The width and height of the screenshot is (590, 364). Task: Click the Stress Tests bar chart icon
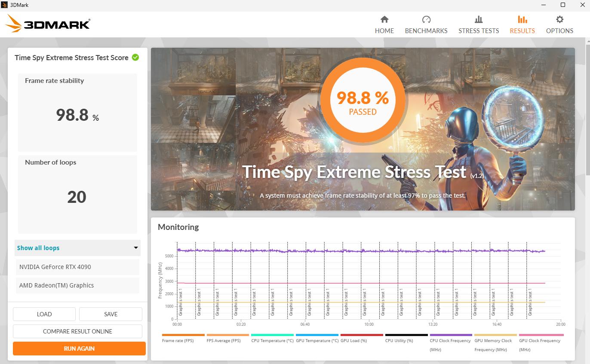coord(479,19)
